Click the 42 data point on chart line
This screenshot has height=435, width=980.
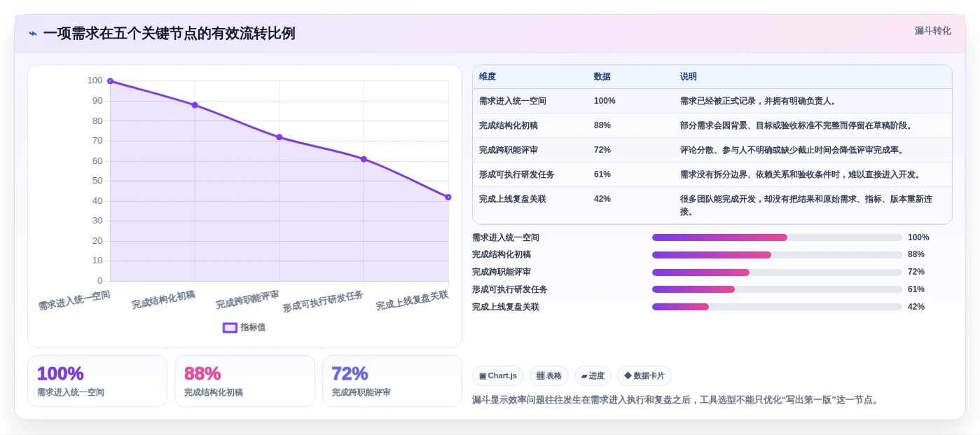pos(448,197)
